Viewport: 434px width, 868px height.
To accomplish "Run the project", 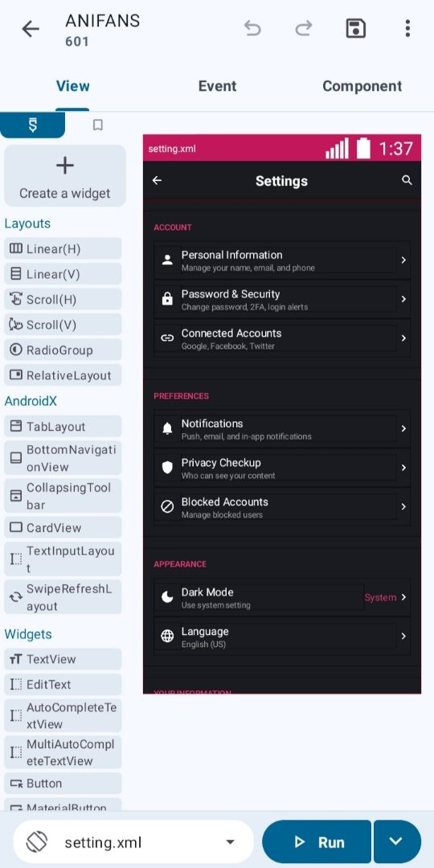I will pyautogui.click(x=317, y=841).
